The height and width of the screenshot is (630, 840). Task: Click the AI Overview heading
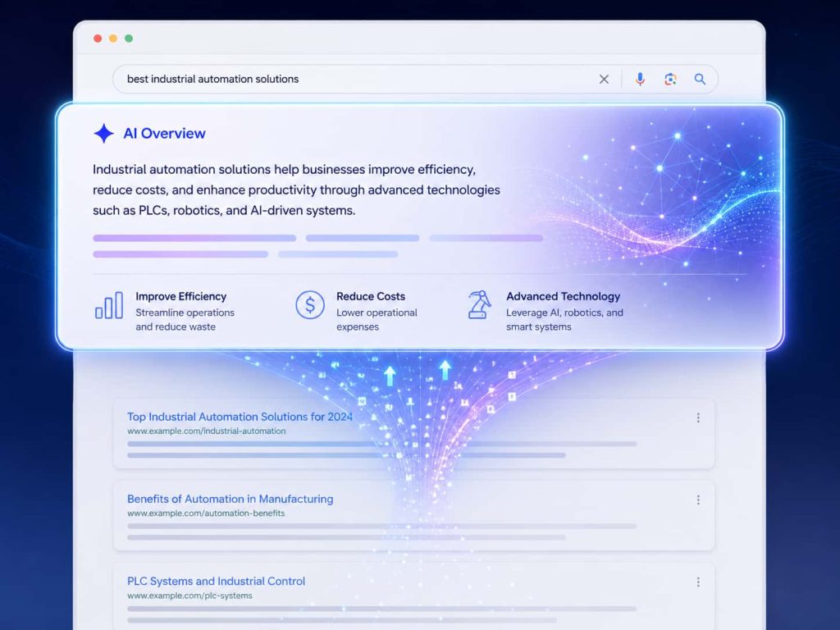tap(164, 134)
